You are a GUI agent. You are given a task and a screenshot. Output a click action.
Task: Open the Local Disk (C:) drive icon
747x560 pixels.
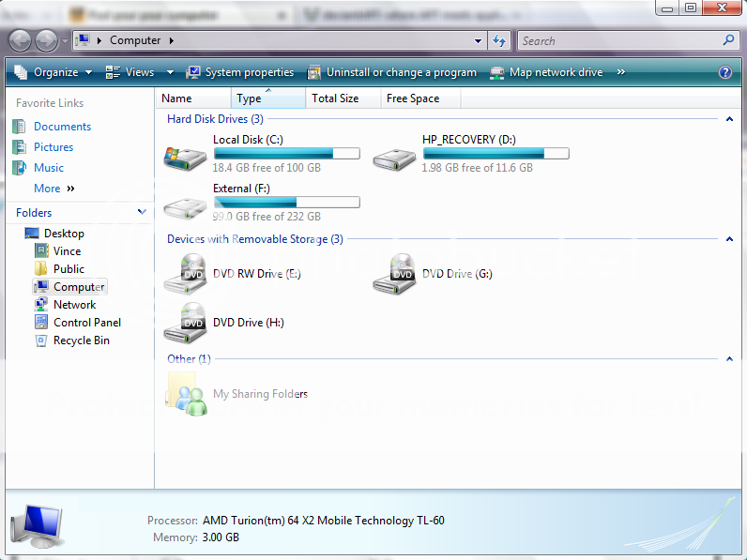186,156
